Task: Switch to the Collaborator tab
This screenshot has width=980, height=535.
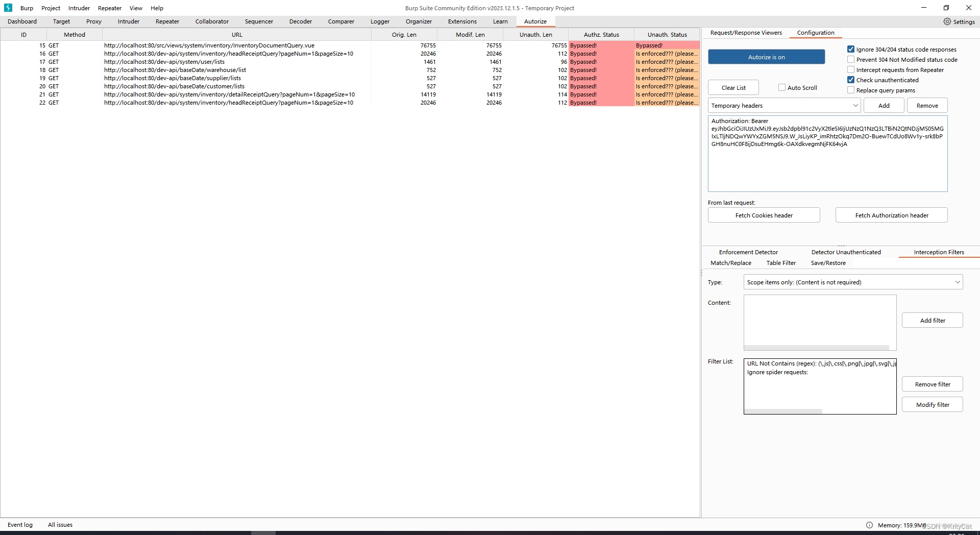Action: tap(212, 21)
